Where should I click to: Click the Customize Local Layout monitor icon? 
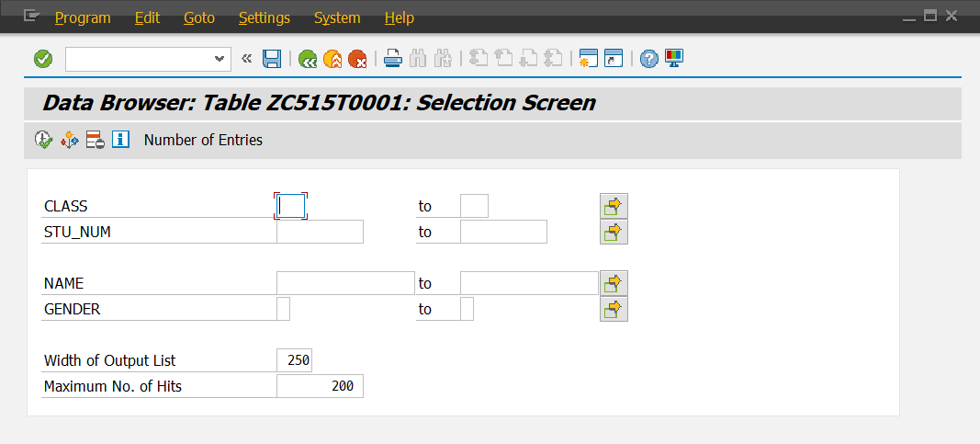pyautogui.click(x=674, y=58)
